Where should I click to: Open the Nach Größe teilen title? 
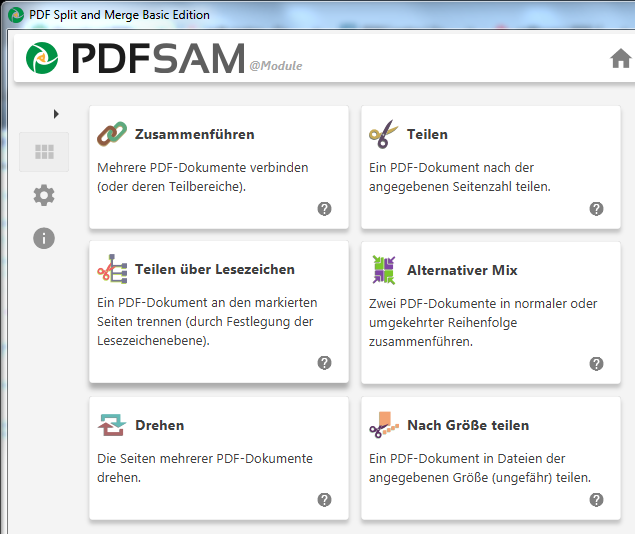468,425
